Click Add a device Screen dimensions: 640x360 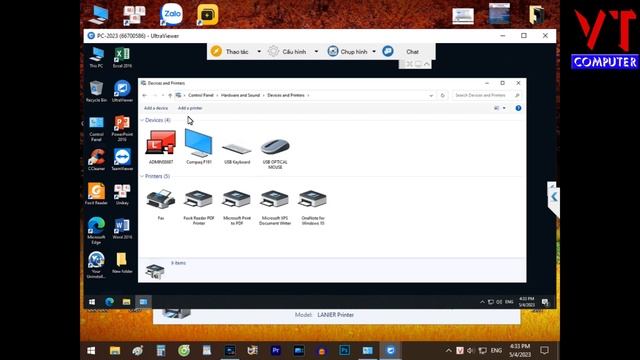156,108
